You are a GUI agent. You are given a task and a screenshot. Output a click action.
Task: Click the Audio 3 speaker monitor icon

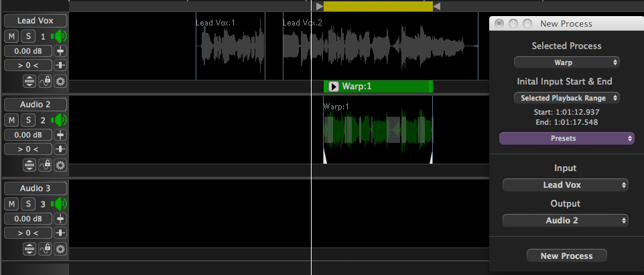(x=60, y=204)
